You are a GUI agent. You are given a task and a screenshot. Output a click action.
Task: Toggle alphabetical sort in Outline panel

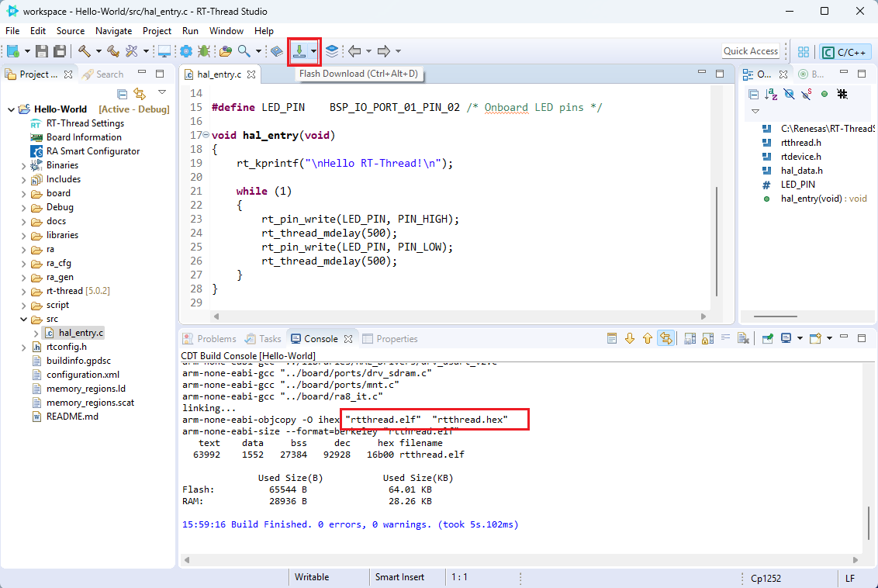coord(770,94)
